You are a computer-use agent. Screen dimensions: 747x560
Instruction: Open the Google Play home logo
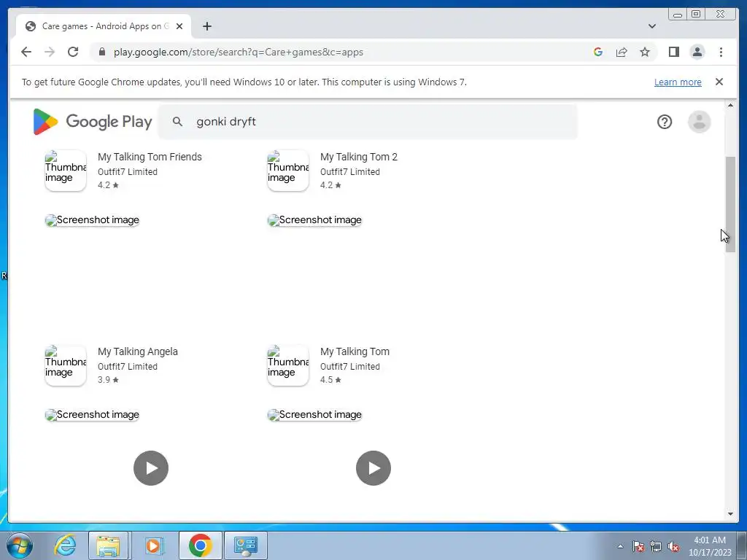pyautogui.click(x=93, y=122)
